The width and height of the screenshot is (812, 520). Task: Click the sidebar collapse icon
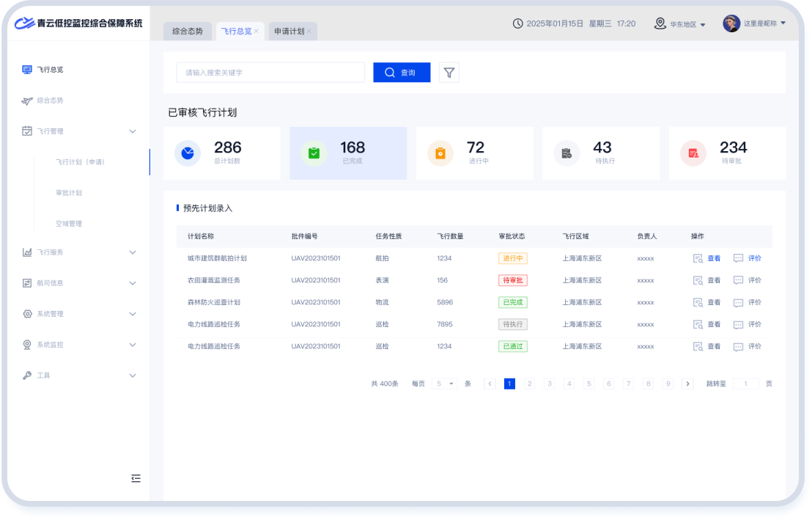[136, 478]
